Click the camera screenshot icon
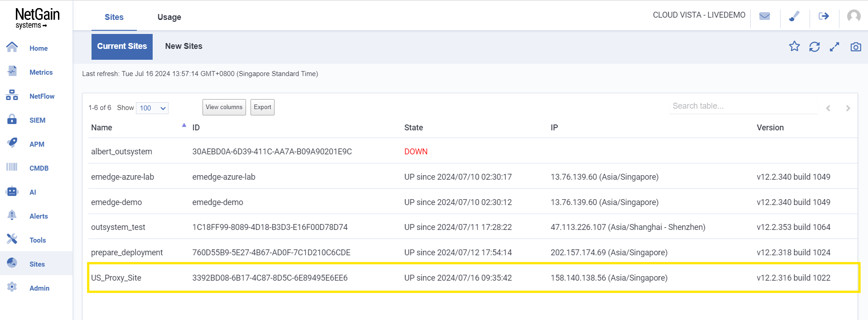The height and width of the screenshot is (320, 868). [856, 47]
